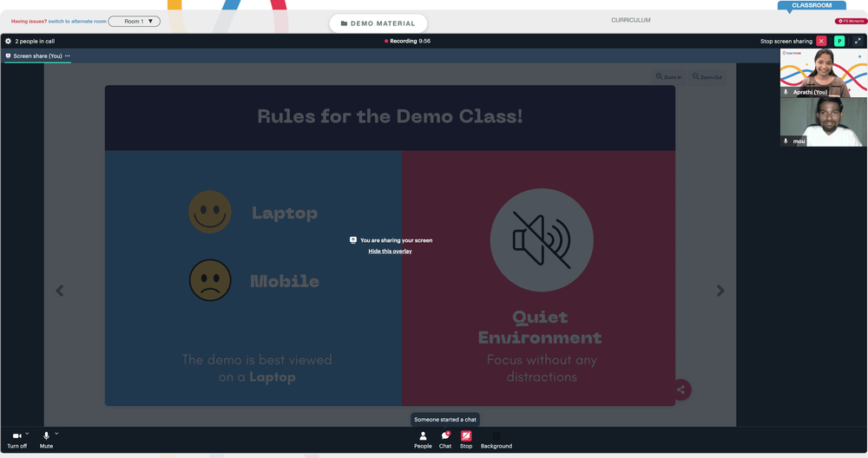
Task: Open Screen share tab's three-dot menu
Action: click(68, 56)
